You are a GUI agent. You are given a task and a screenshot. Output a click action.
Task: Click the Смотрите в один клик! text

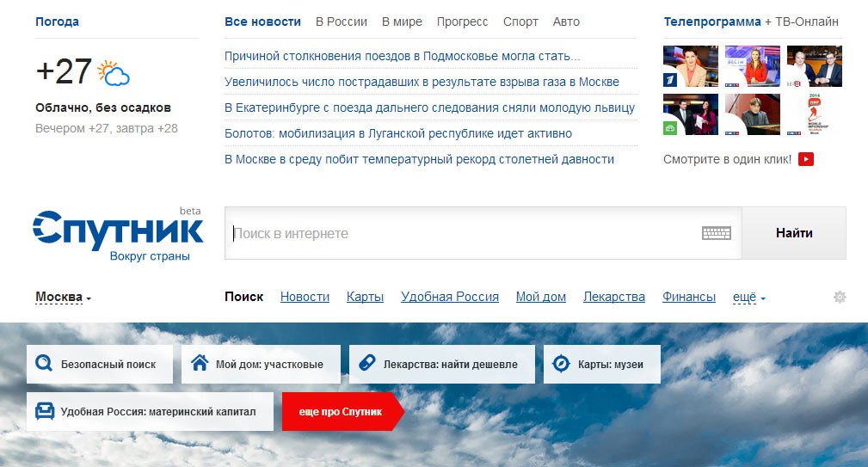point(728,159)
